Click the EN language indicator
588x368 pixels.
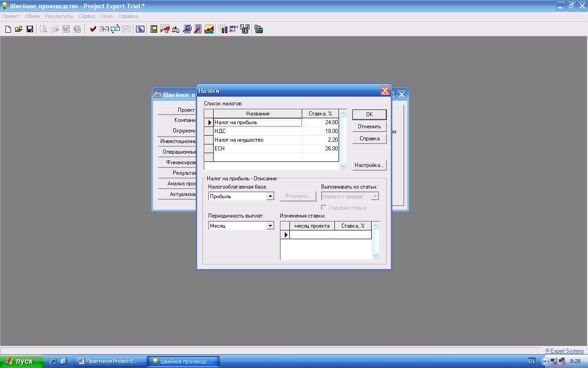(531, 362)
